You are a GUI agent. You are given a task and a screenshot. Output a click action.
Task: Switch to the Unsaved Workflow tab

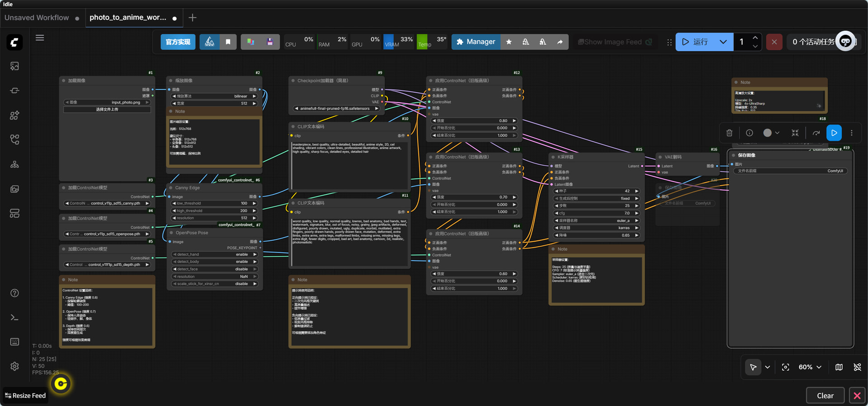pyautogui.click(x=37, y=18)
